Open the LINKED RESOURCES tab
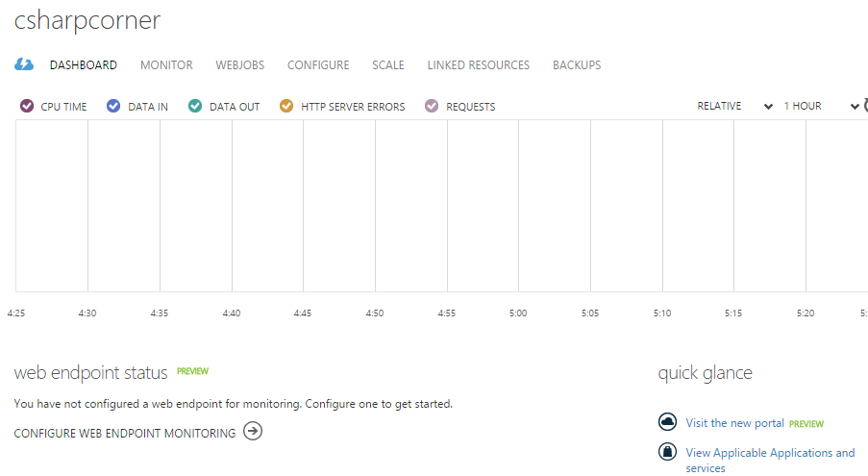The width and height of the screenshot is (868, 476). pyautogui.click(x=478, y=65)
